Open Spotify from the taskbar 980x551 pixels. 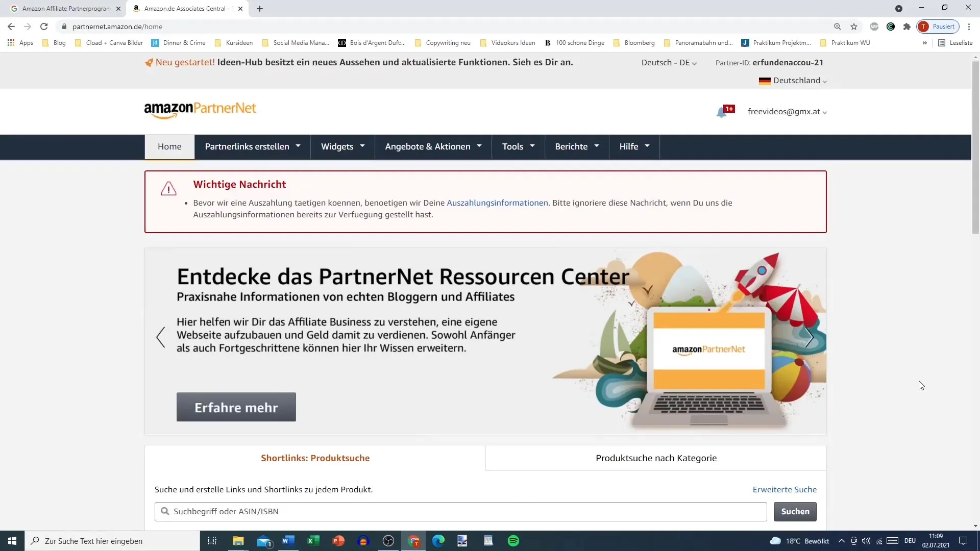click(513, 541)
